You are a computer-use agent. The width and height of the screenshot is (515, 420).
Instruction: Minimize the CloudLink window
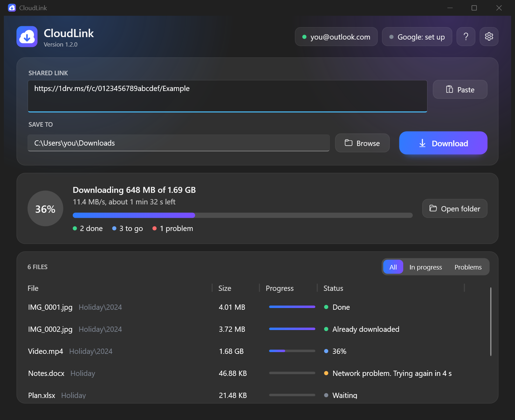[450, 8]
